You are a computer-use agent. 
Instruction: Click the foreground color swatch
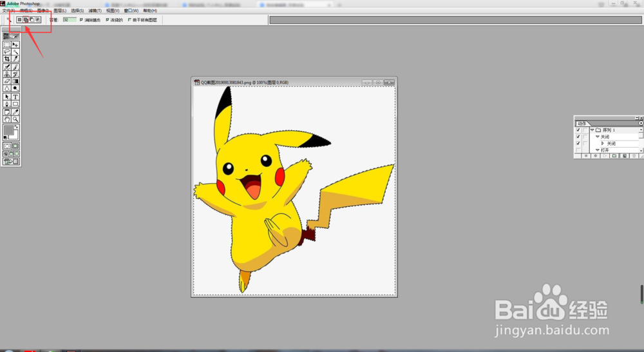click(9, 130)
